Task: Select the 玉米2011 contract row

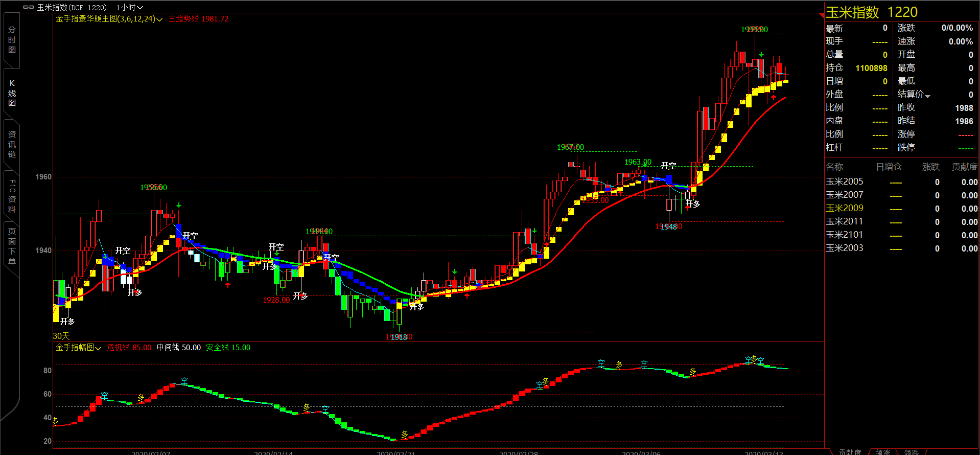Action: coord(901,222)
